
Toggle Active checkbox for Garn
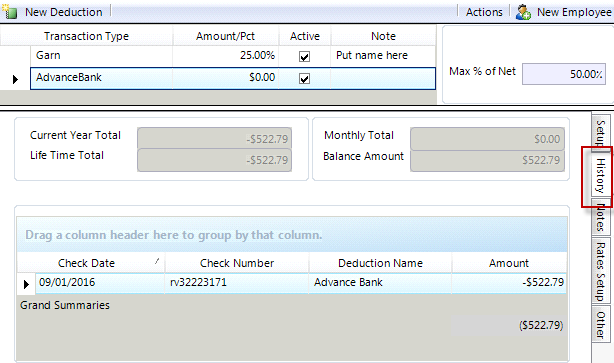point(304,56)
